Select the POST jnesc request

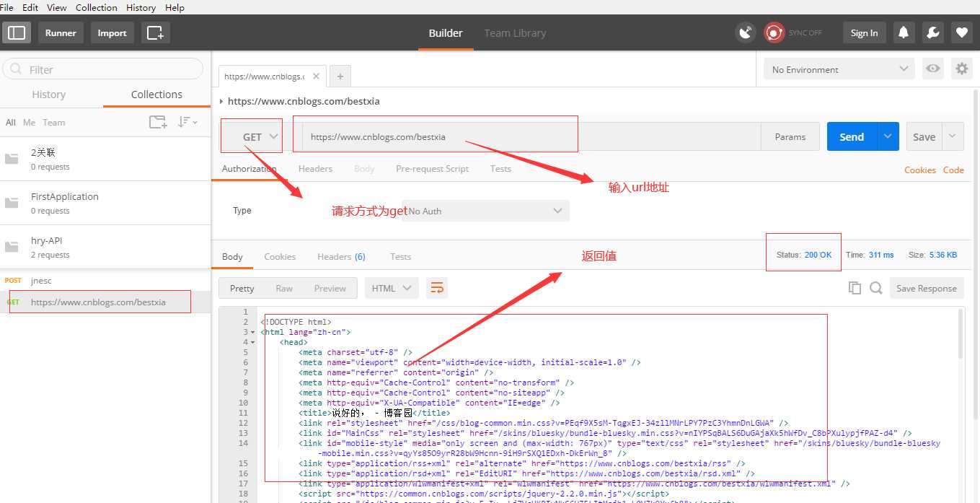(105, 281)
